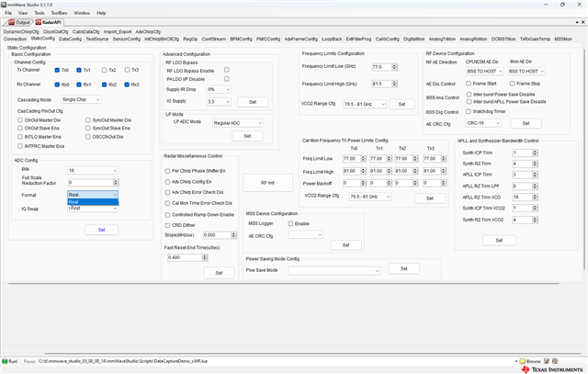Check the Frame Start option
The height and width of the screenshot is (374, 588).
tap(469, 84)
